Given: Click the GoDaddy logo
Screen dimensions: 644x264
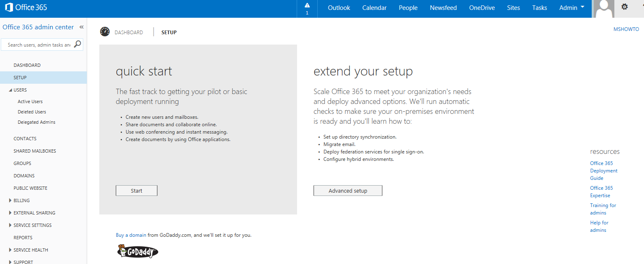Looking at the screenshot, I should (137, 251).
